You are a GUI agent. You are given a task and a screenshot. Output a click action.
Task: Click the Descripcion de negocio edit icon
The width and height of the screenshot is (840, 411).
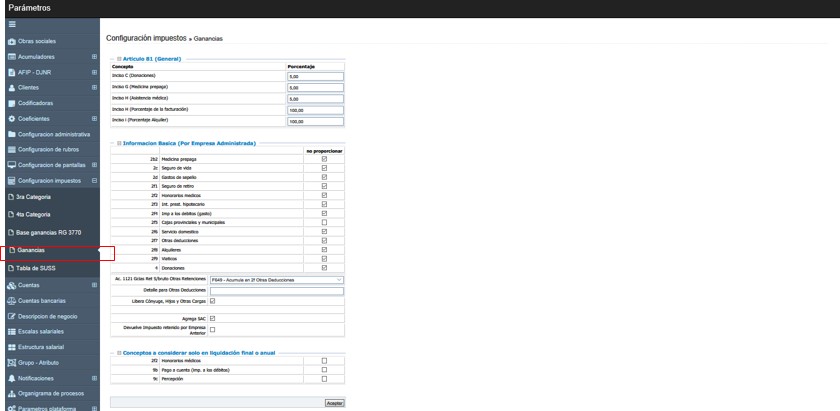click(x=12, y=316)
